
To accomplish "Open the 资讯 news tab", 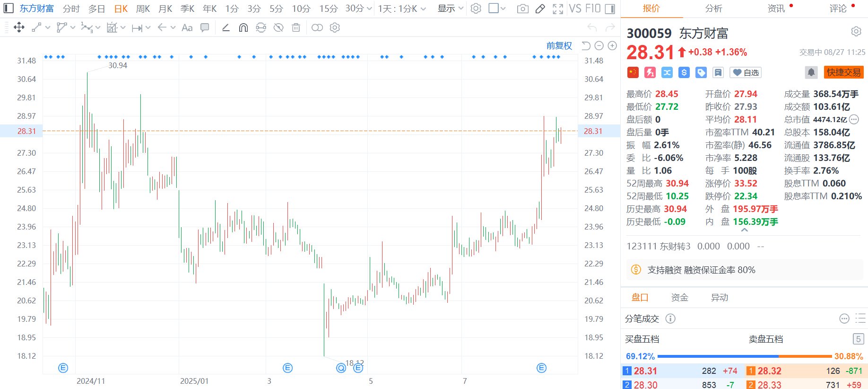I will 776,9.
